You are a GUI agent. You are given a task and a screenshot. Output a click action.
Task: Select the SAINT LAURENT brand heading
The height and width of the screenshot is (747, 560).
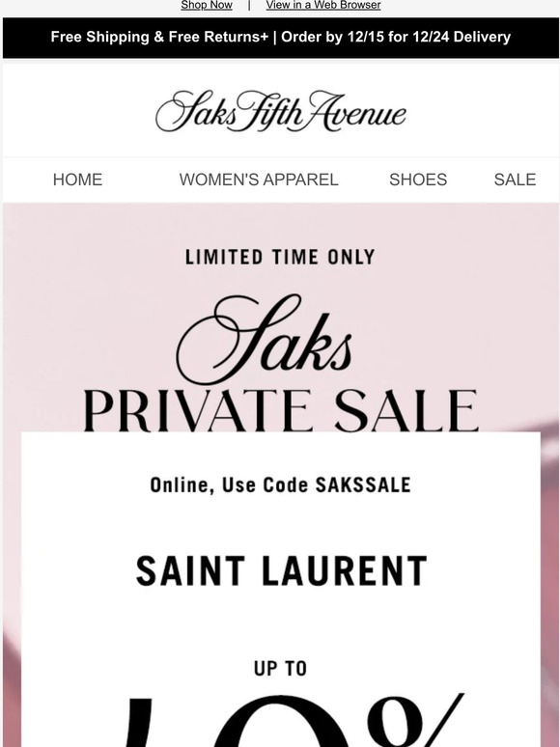pos(281,570)
